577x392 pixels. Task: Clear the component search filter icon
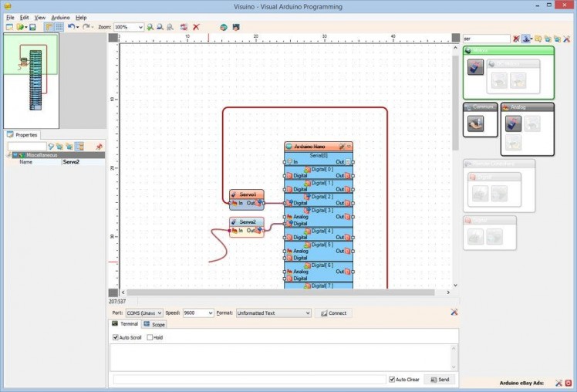(516, 38)
